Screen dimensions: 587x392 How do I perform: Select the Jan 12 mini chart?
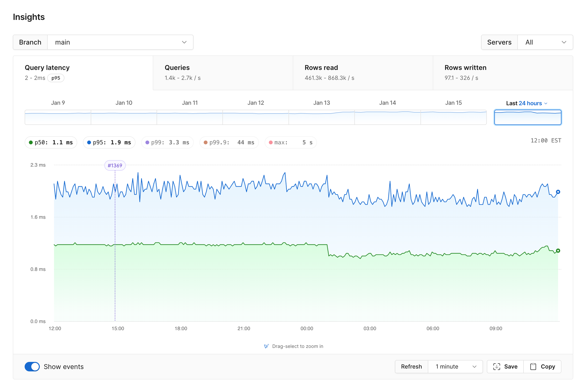pyautogui.click(x=255, y=117)
